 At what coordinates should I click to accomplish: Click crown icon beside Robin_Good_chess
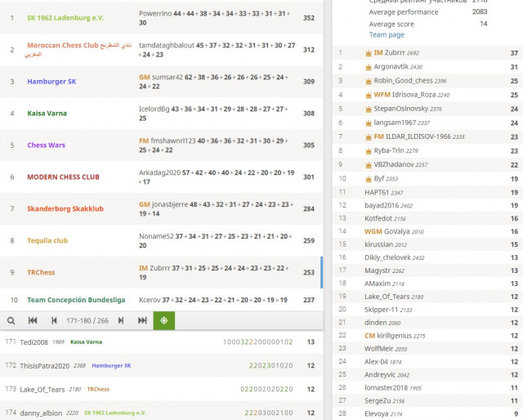[369, 81]
